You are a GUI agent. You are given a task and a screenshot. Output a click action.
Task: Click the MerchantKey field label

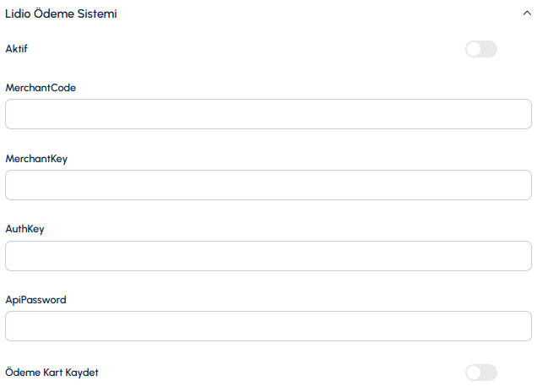(36, 159)
